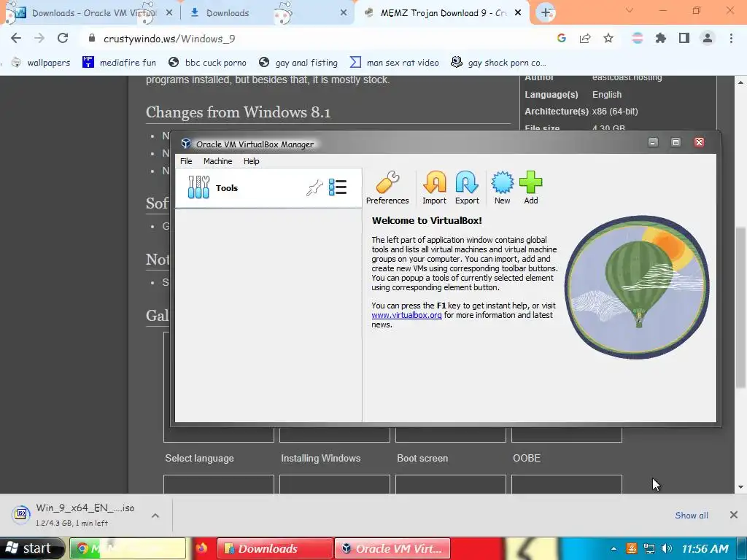Close the downloads shelf
This screenshot has height=560, width=747.
click(734, 515)
